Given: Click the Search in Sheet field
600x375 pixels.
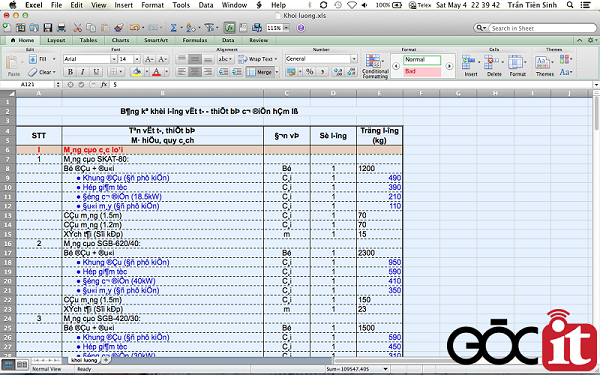Looking at the screenshot, I should [542, 28].
